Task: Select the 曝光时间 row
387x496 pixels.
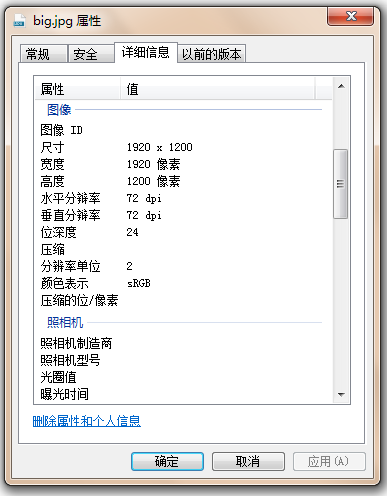Action: [x=183, y=394]
